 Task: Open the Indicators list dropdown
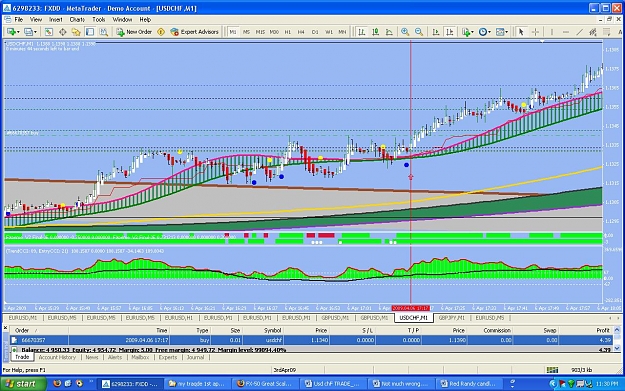coord(467,32)
